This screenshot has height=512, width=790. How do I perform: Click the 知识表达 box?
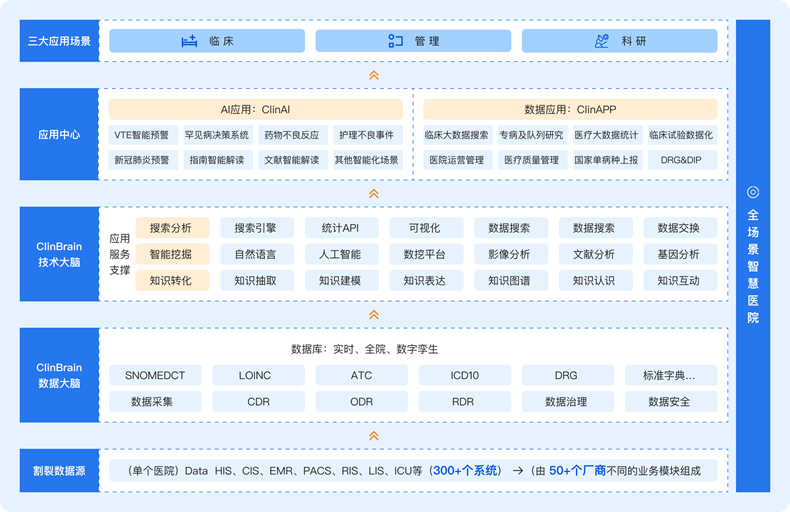pos(426,280)
